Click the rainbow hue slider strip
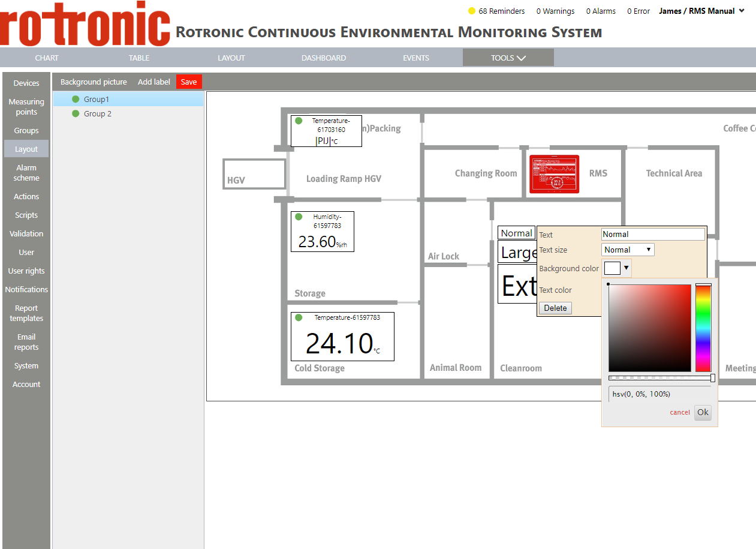Screen dimensions: 756x549 click(703, 328)
